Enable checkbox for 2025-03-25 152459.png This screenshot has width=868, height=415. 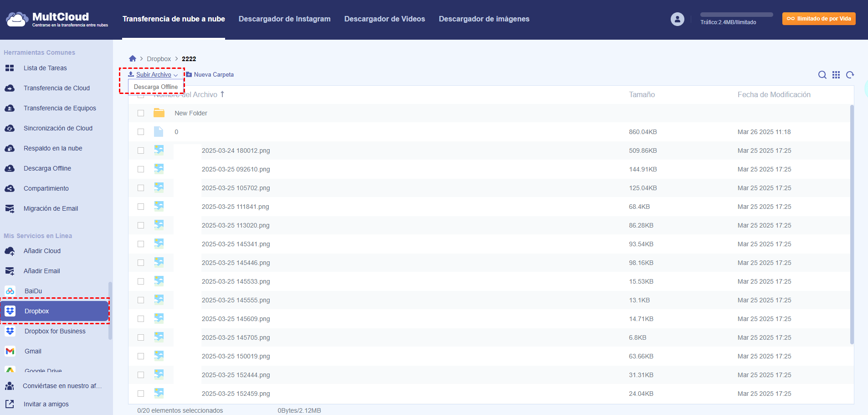tap(141, 394)
